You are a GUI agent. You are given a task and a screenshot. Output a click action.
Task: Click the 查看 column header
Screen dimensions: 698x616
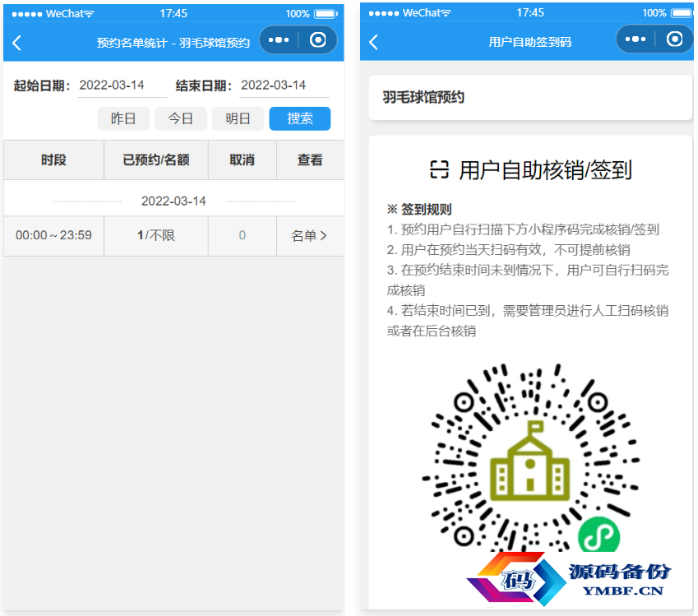pos(310,160)
